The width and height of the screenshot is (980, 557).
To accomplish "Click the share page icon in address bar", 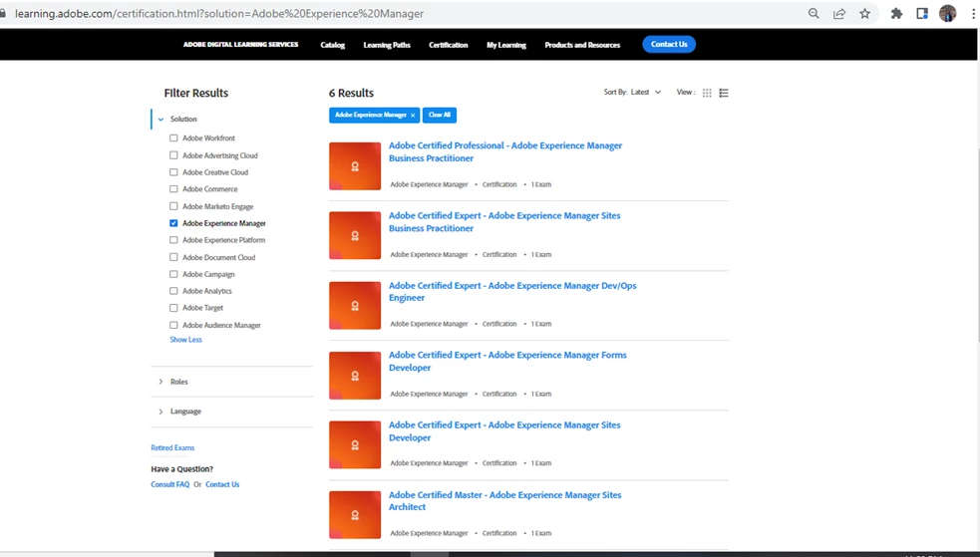I will (839, 13).
